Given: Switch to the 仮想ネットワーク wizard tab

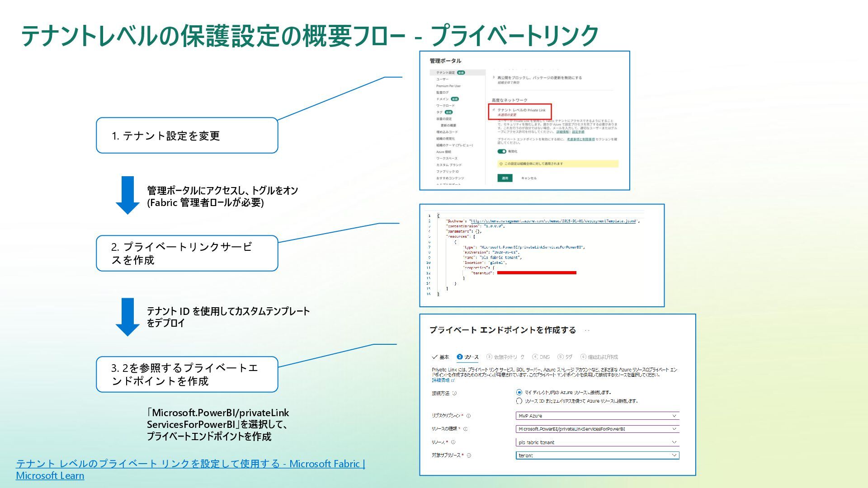Looking at the screenshot, I should coord(506,357).
